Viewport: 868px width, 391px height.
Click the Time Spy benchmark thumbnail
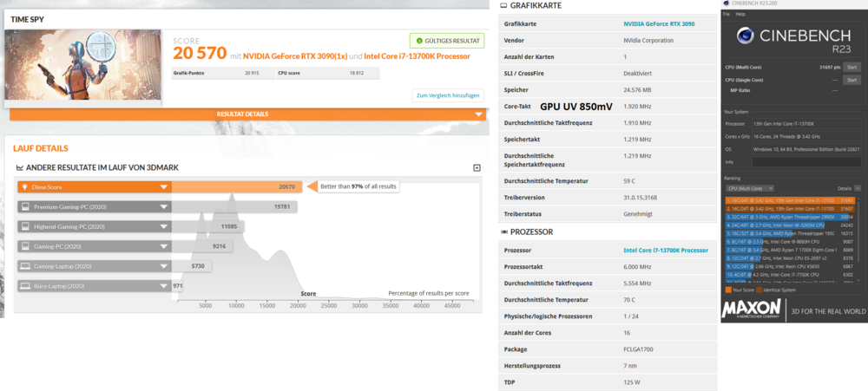pos(83,65)
